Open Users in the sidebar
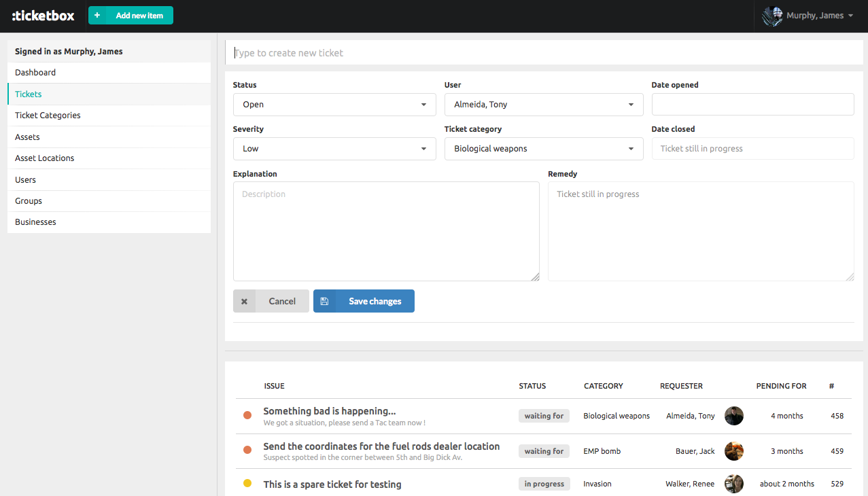 [109, 180]
